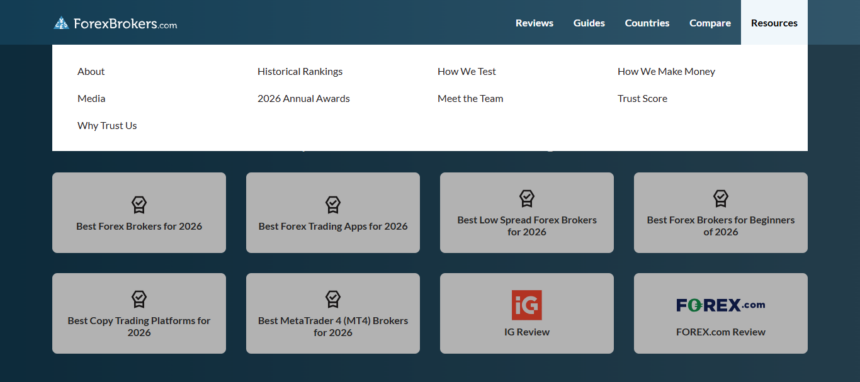Viewport: 860px width, 382px height.
Task: Open the Reviews menu
Action: point(534,23)
